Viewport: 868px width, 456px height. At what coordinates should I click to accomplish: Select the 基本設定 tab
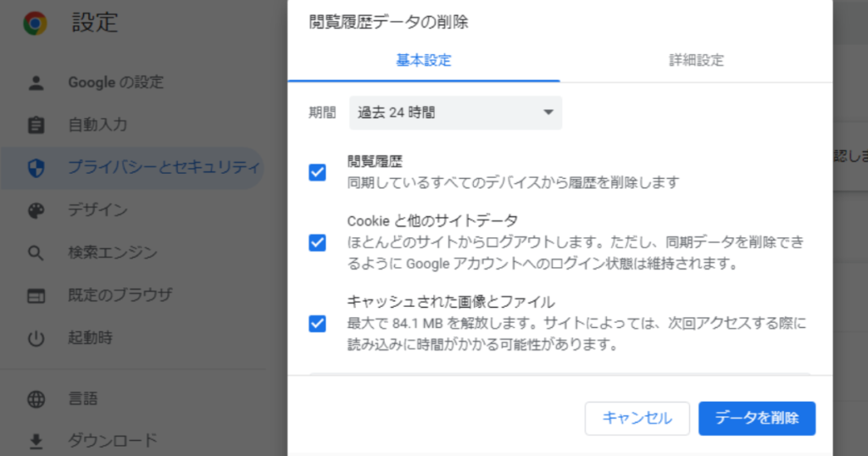click(424, 60)
